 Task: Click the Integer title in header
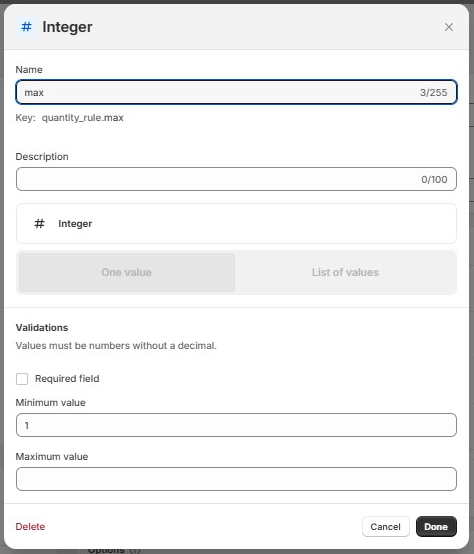pos(67,27)
